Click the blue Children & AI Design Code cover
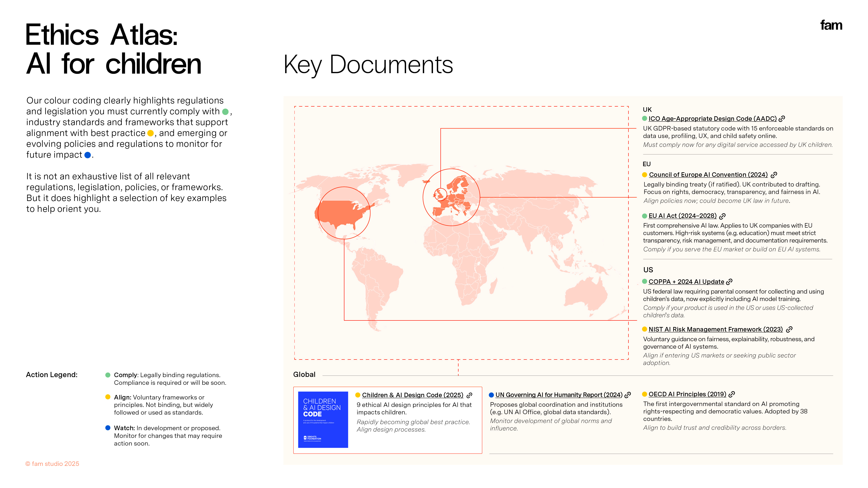This screenshot has height=488, width=868. (323, 420)
